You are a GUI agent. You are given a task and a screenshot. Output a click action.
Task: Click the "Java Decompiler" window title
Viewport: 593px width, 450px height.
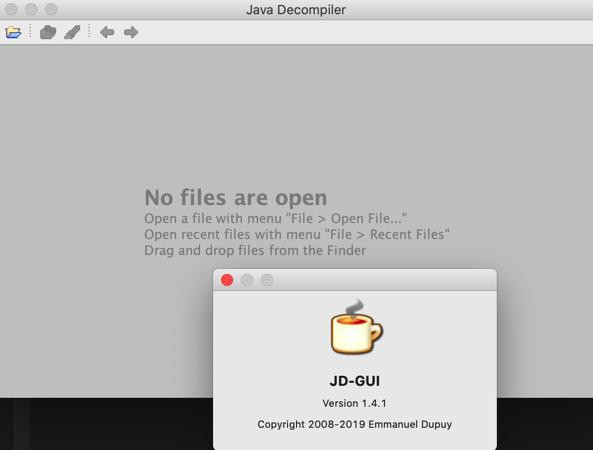point(296,10)
